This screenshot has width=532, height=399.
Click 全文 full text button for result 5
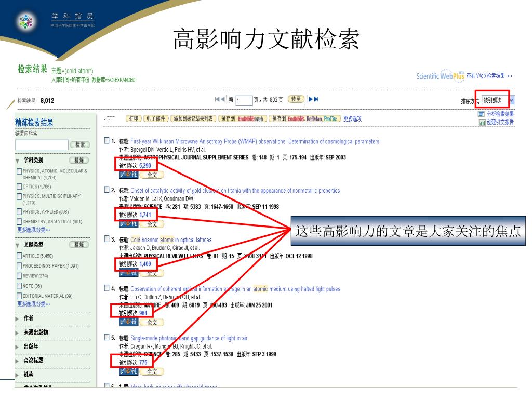152,371
